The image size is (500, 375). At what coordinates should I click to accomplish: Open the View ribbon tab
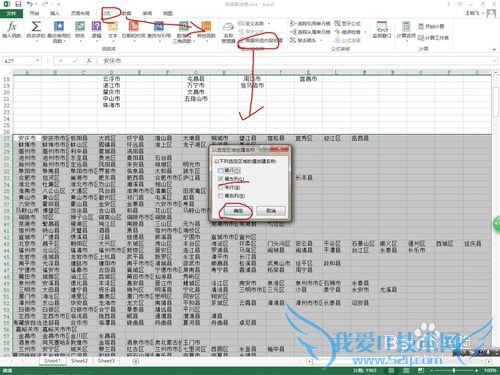click(x=168, y=13)
